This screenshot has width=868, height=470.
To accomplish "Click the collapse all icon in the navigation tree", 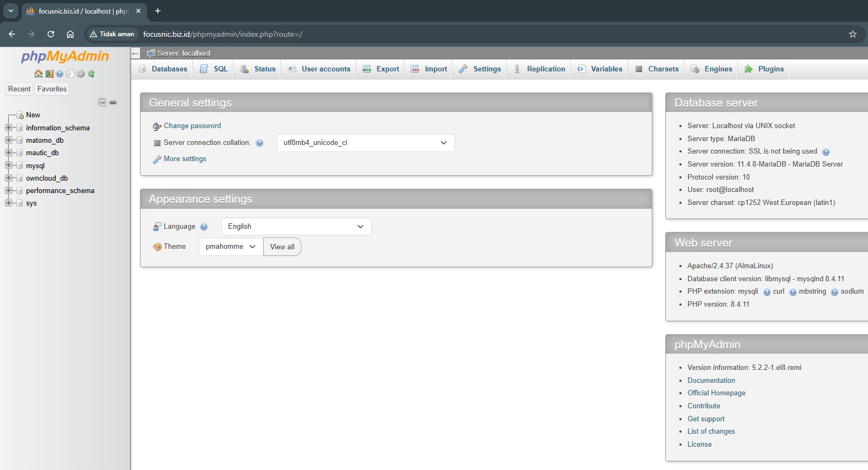I will (x=102, y=102).
